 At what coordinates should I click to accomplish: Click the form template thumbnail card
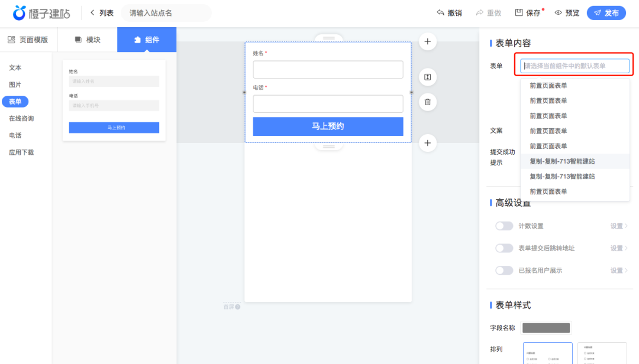[x=114, y=100]
